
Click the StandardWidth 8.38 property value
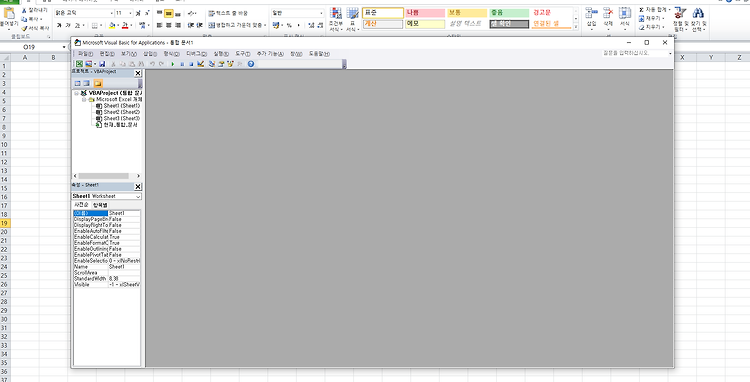[x=124, y=278]
